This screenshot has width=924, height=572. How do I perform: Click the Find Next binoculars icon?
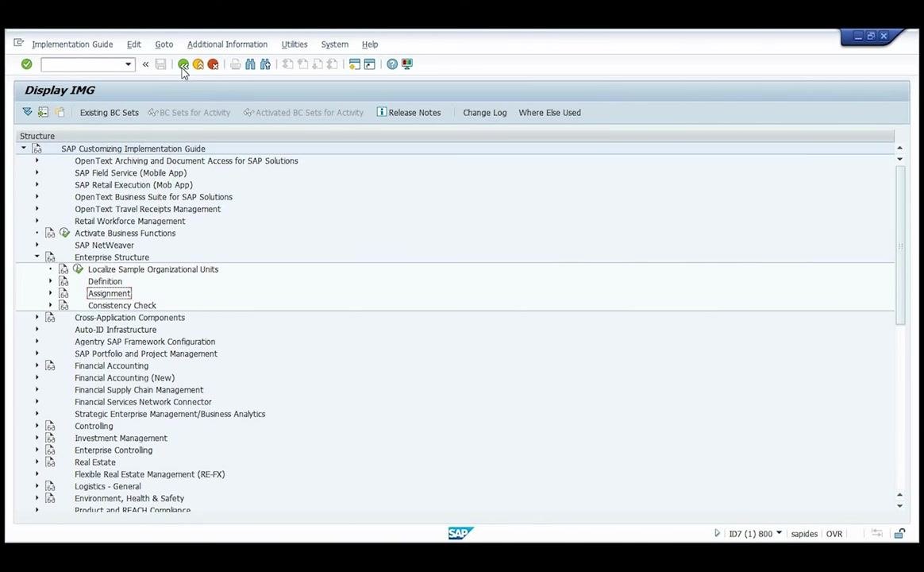[265, 64]
